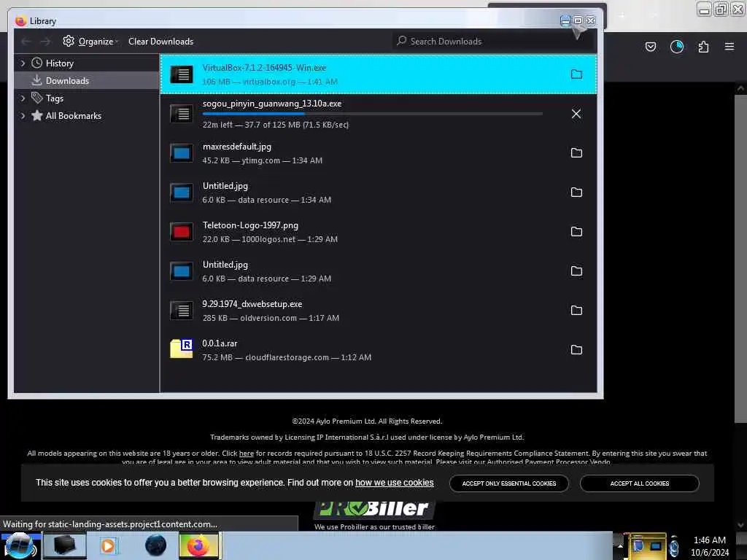Accept only essential cookies

point(508,483)
